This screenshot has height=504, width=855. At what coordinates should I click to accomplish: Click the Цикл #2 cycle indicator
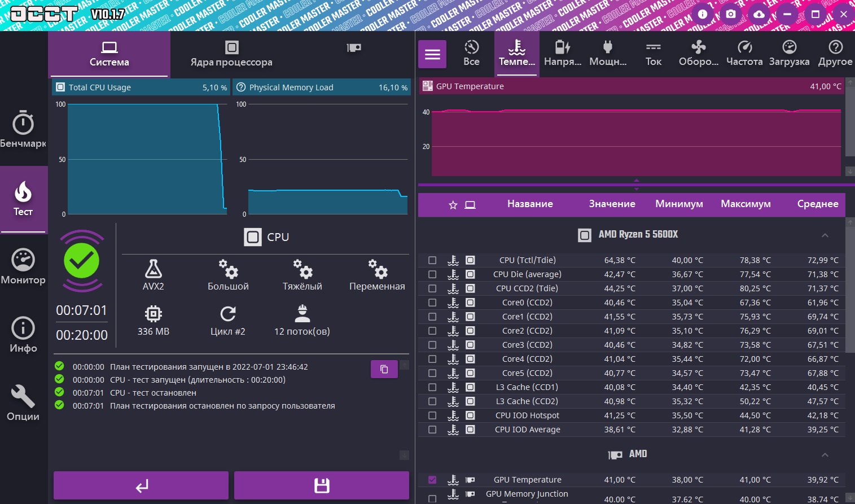pos(228,320)
